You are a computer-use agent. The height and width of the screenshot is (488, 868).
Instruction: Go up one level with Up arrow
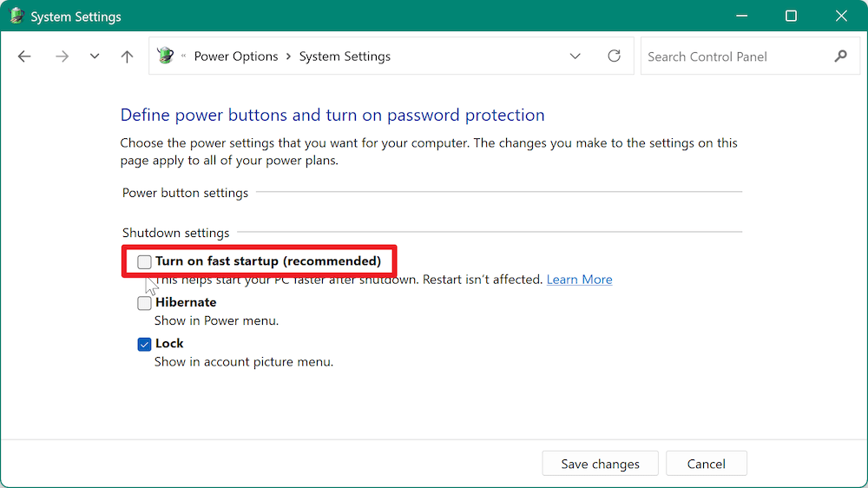pyautogui.click(x=128, y=56)
